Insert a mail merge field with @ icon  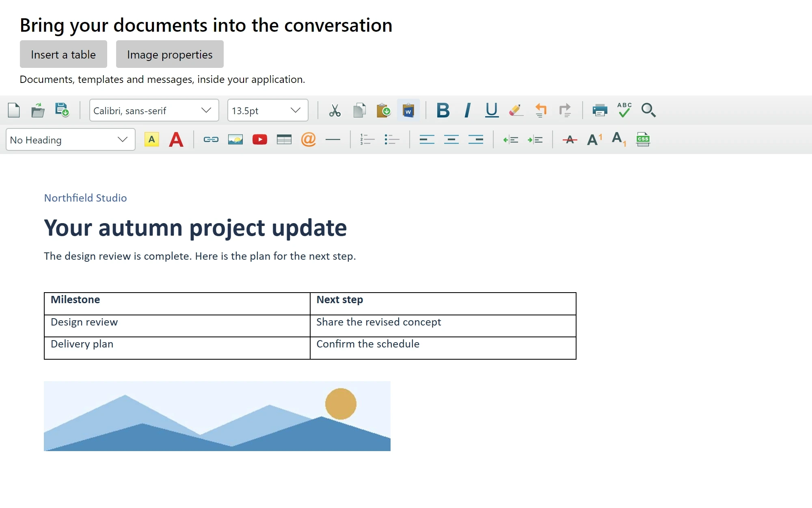click(x=309, y=139)
